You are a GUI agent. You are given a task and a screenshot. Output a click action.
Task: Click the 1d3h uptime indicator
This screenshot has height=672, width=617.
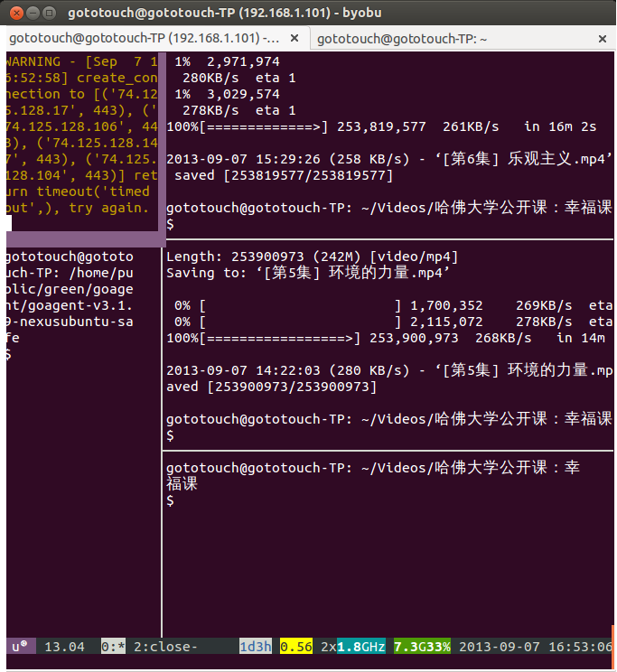(255, 647)
